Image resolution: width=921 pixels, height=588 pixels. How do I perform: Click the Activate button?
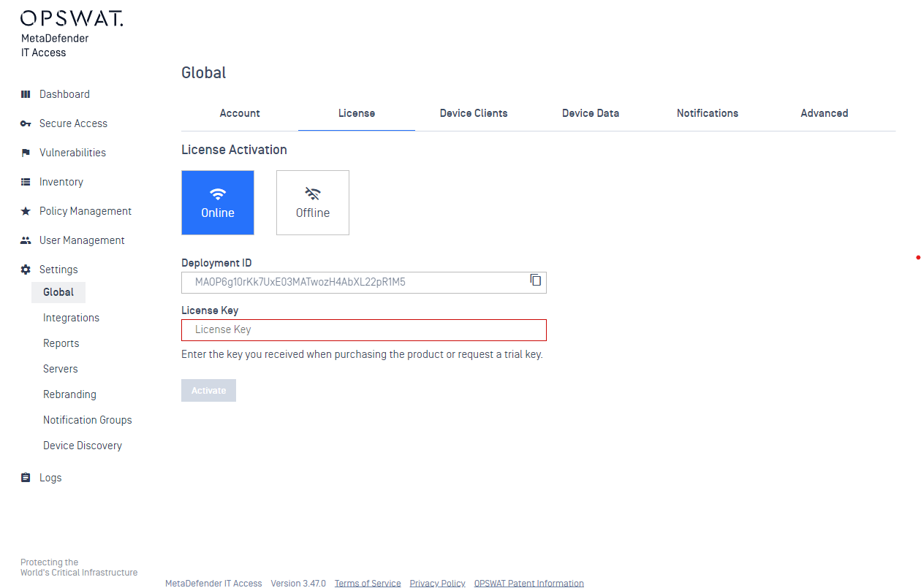208,390
